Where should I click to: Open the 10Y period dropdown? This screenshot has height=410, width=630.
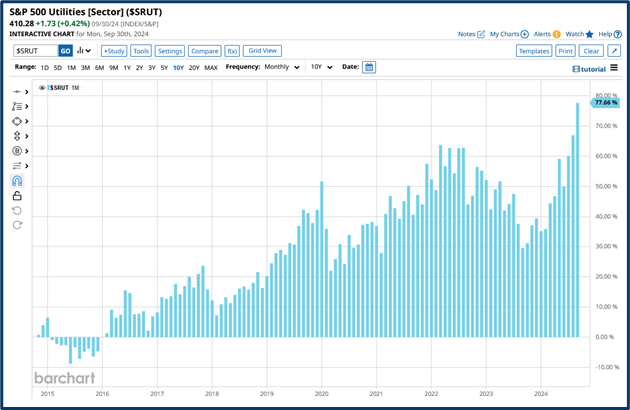(318, 67)
